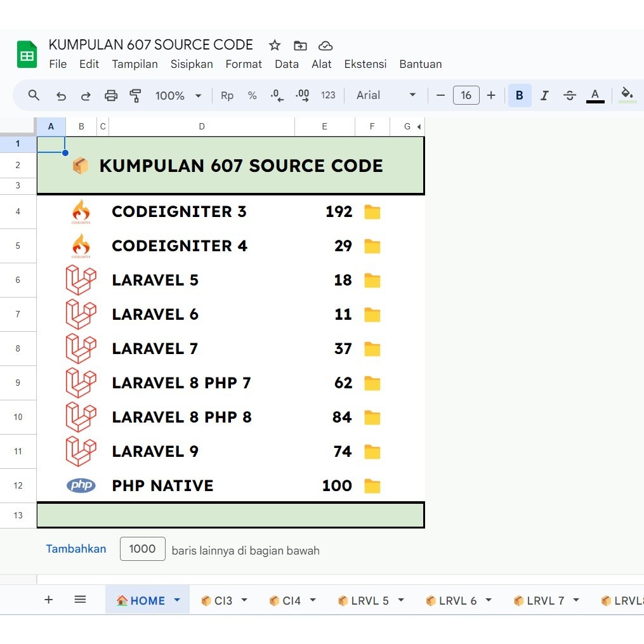Viewport: 644px width, 644px height.
Task: Check the cloud save status icon
Action: (325, 46)
